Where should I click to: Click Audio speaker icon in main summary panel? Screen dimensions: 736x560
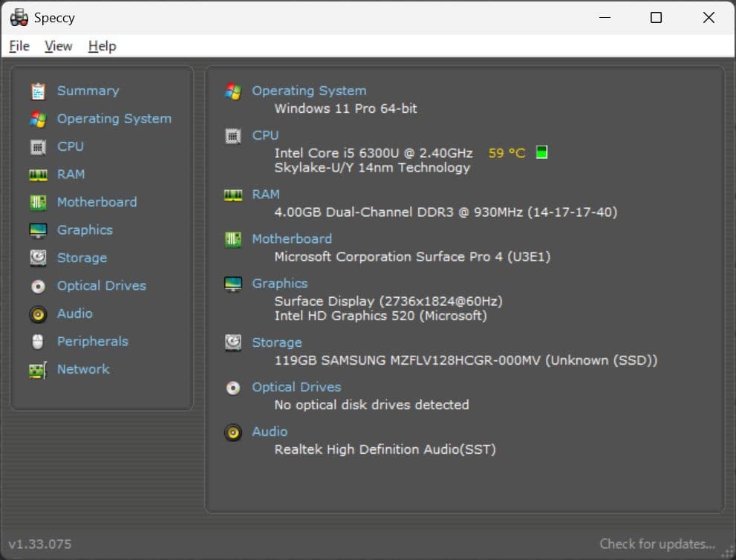pyautogui.click(x=232, y=432)
